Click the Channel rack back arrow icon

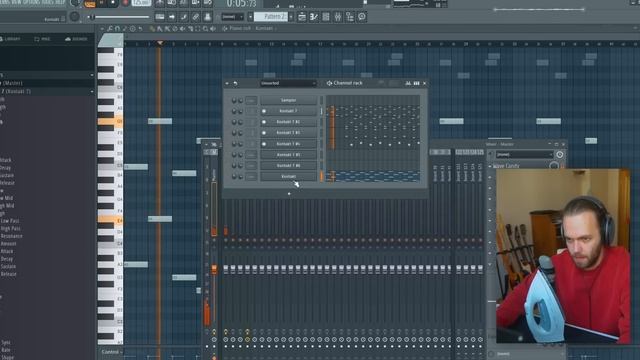[x=227, y=83]
